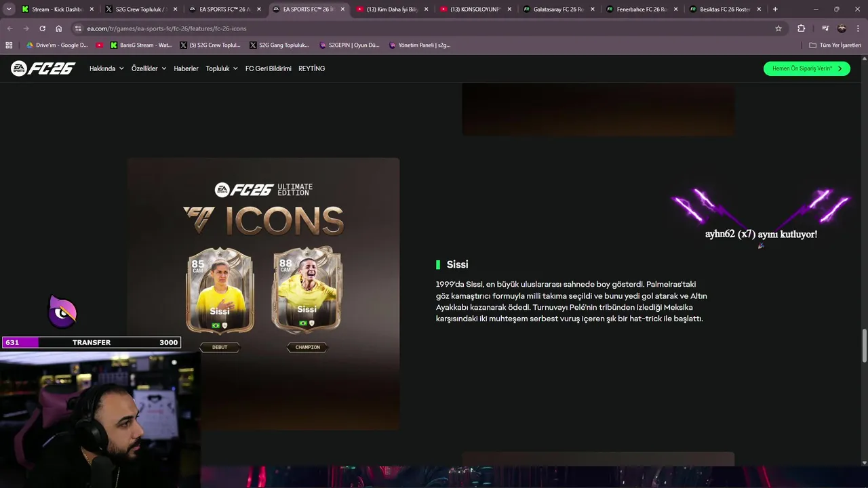Click the purple bird mascot overlay icon
The width and height of the screenshot is (868, 488).
(62, 311)
